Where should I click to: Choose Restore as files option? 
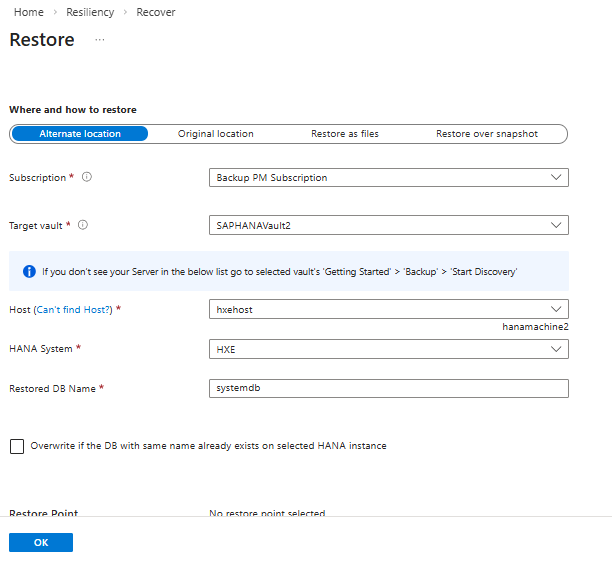[344, 134]
